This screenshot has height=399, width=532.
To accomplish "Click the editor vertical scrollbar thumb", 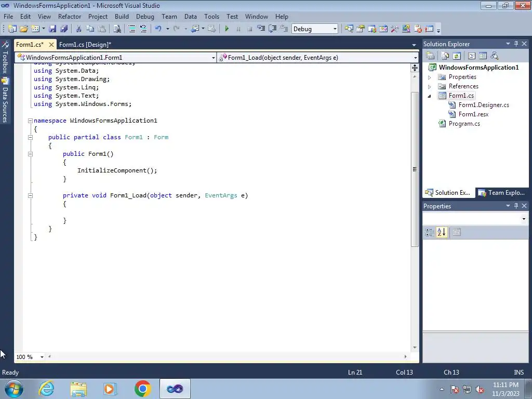I will tap(415, 169).
